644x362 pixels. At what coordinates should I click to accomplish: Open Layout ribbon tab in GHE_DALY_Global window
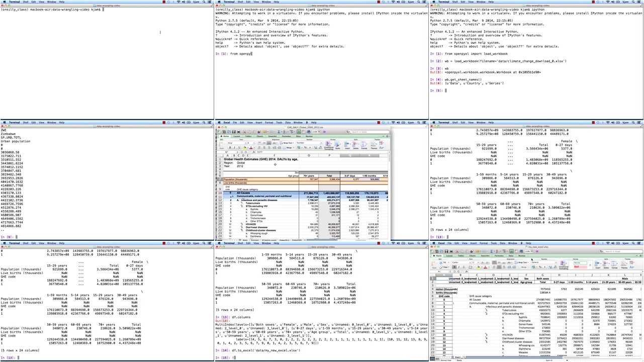point(237,136)
